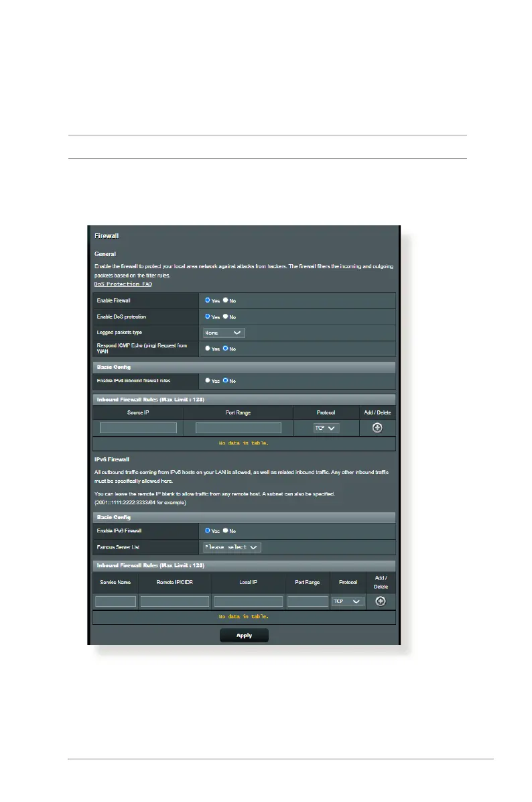532x802 pixels.
Task: Select Yes for Enable IPv4 inbound firewall rules
Action: point(208,381)
